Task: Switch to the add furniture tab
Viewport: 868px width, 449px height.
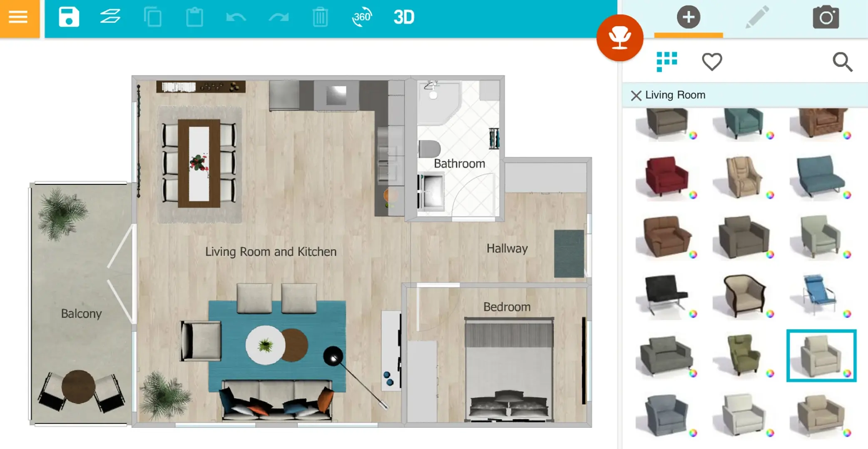Action: [x=688, y=17]
